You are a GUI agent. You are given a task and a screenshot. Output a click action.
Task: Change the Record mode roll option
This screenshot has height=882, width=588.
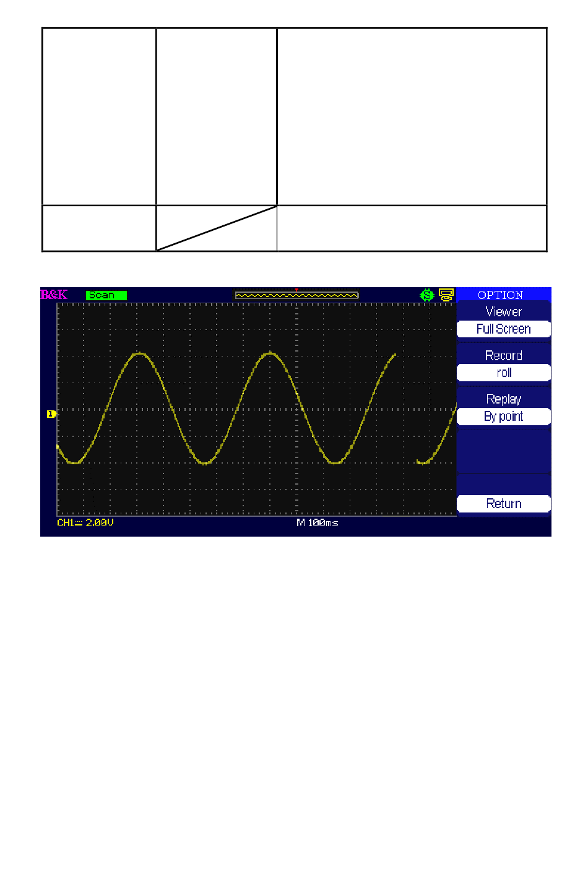pyautogui.click(x=503, y=373)
